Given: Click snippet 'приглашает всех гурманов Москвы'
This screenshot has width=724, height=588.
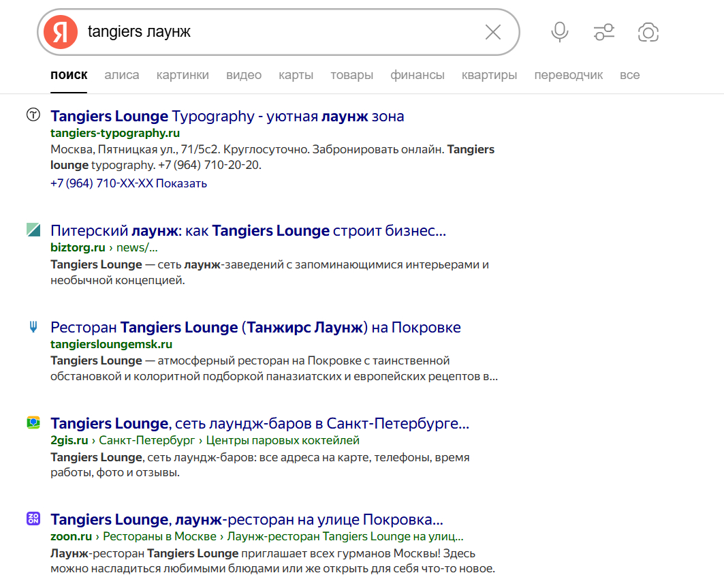Looking at the screenshot, I should pos(341,553).
